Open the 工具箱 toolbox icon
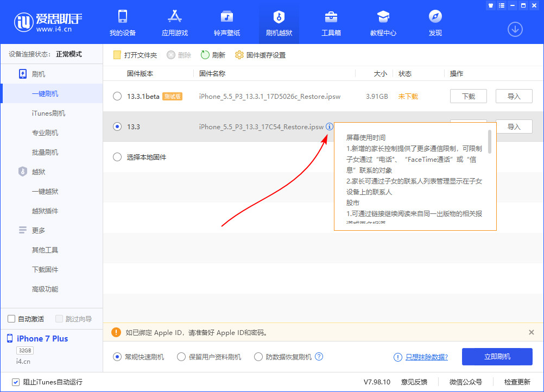Viewport: 544px width, 392px height. pos(331,16)
